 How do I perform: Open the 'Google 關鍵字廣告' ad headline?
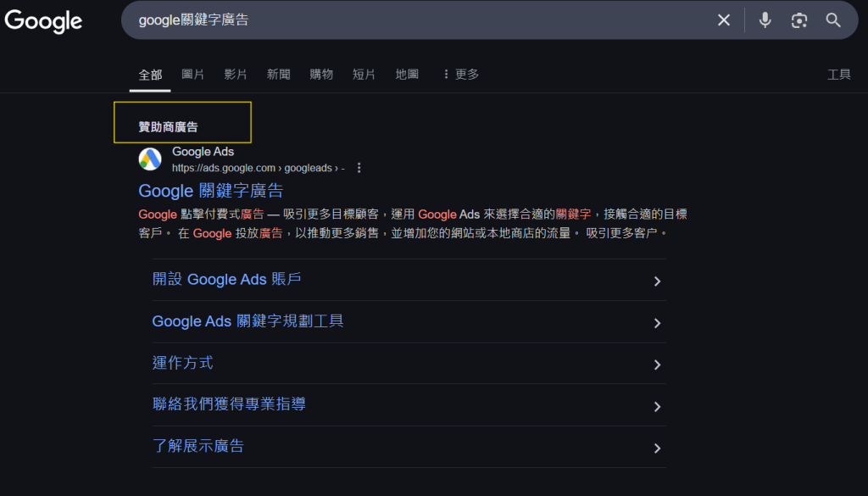pyautogui.click(x=211, y=191)
